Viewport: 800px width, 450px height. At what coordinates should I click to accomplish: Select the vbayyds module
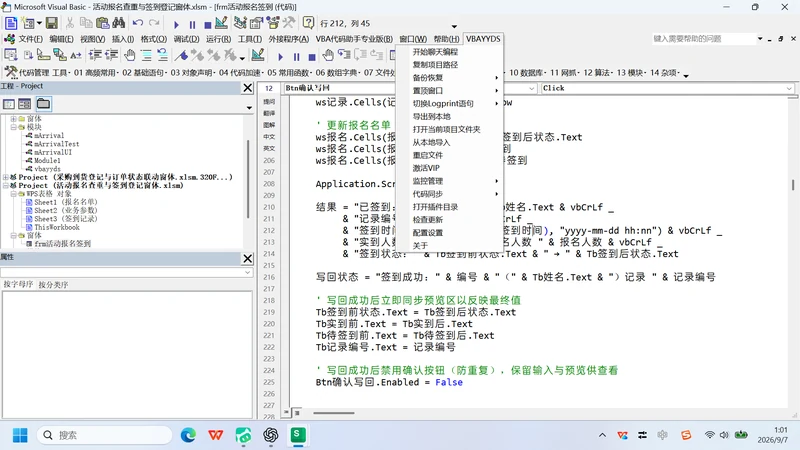click(47, 169)
